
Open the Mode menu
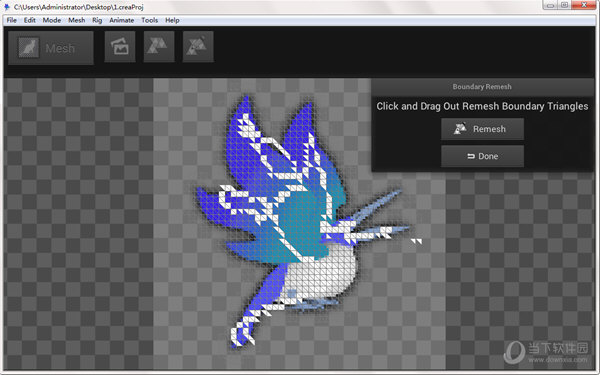(52, 20)
